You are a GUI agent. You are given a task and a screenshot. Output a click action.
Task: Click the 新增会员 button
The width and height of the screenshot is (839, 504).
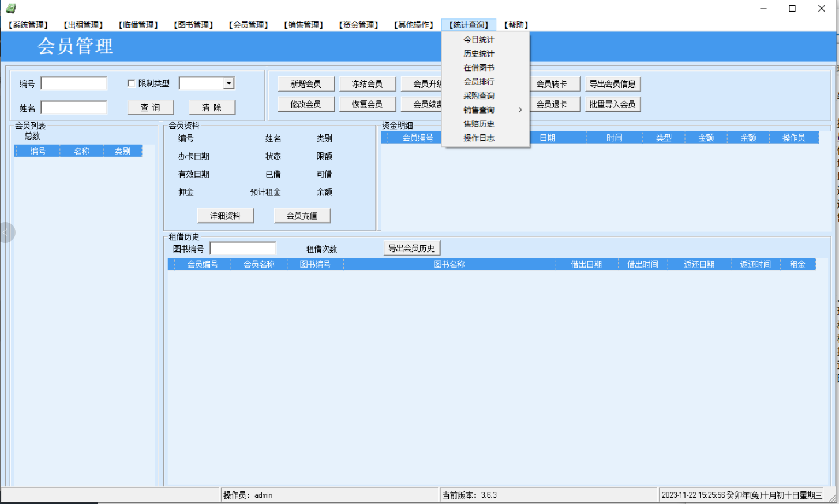tap(306, 84)
